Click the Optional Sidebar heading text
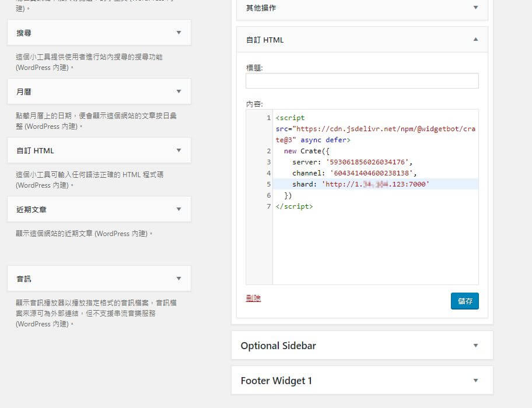The width and height of the screenshot is (532, 408). click(278, 346)
